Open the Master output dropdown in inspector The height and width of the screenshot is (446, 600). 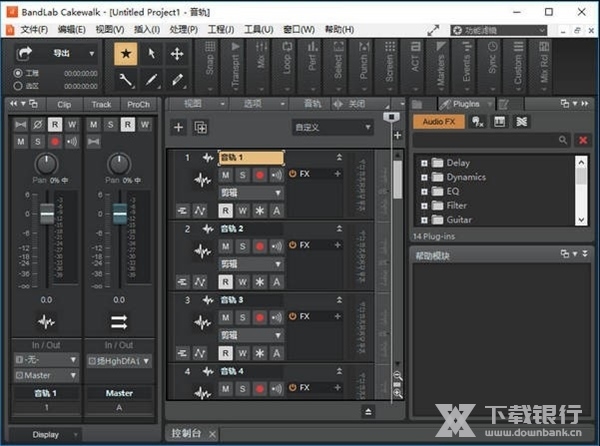pyautogui.click(x=45, y=375)
